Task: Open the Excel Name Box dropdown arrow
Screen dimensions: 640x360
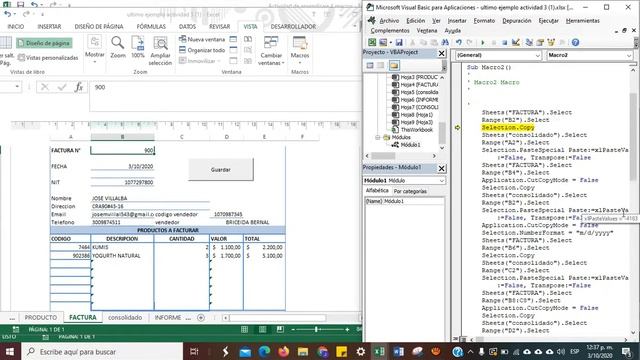Action: [x=17, y=87]
